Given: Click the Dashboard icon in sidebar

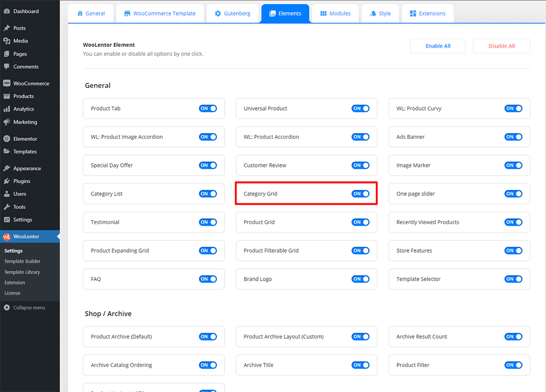Looking at the screenshot, I should tap(7, 11).
